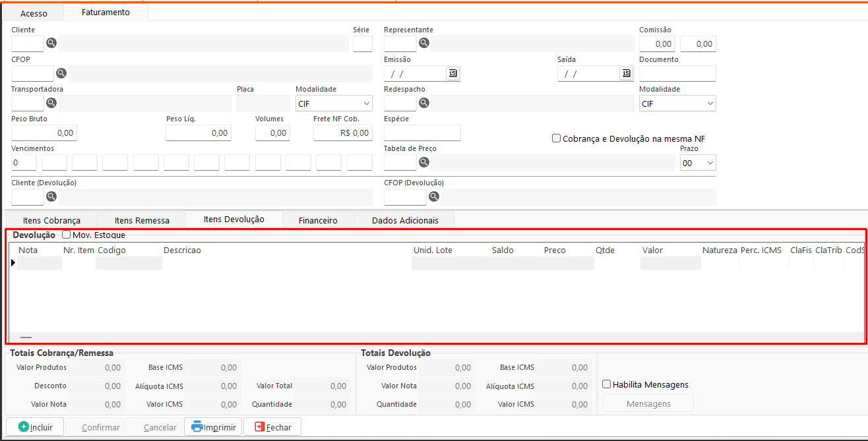
Task: Open the Emissão date calendar icon
Action: coord(452,73)
